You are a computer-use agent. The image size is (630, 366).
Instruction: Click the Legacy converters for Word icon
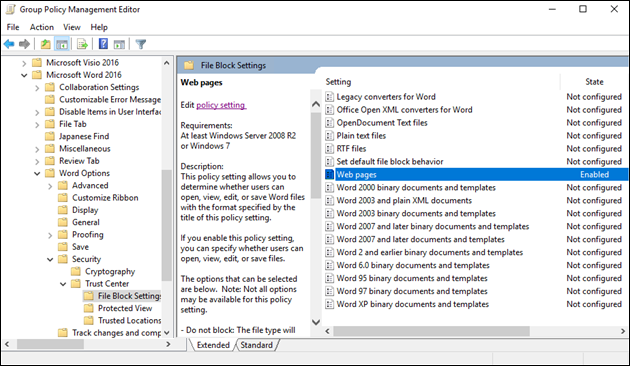[x=329, y=97]
